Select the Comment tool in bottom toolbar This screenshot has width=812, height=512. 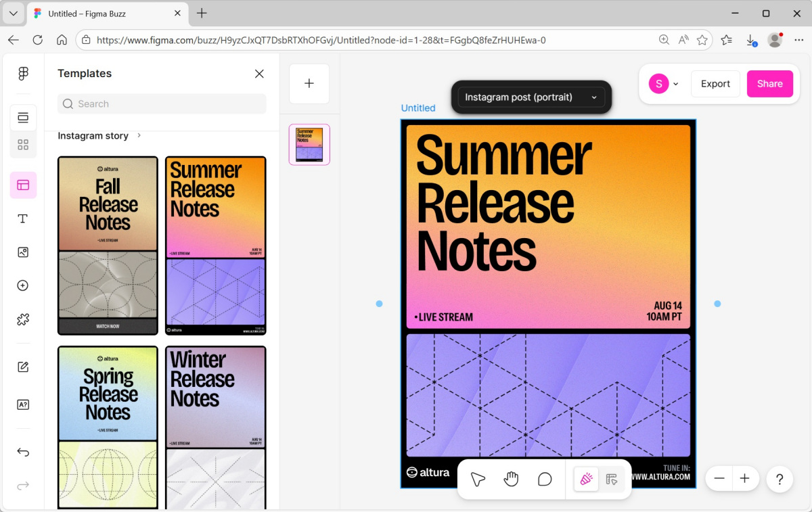pos(545,480)
